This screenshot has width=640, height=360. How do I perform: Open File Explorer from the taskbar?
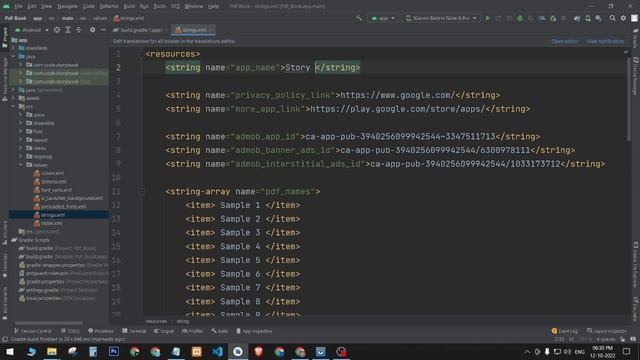[52, 351]
